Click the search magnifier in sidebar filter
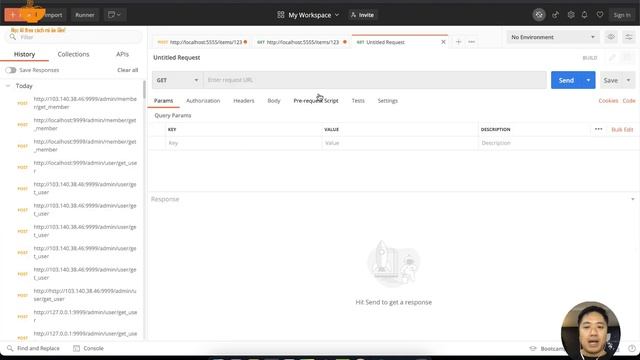Image resolution: width=640 pixels, height=360 pixels. coord(13,37)
